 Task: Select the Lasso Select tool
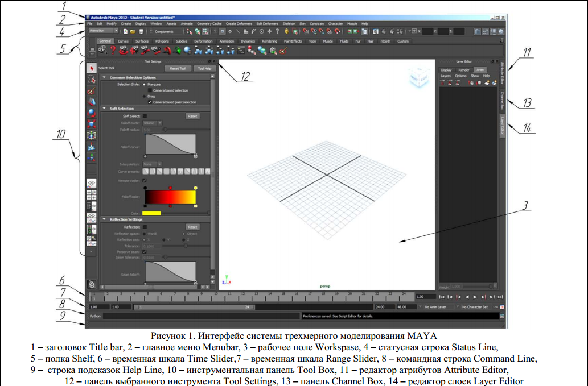(x=92, y=80)
